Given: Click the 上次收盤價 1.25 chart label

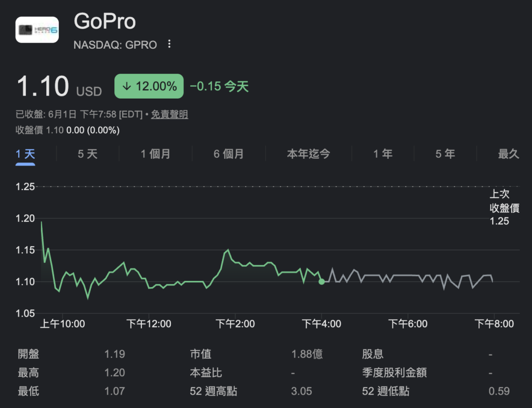Looking at the screenshot, I should (x=504, y=208).
